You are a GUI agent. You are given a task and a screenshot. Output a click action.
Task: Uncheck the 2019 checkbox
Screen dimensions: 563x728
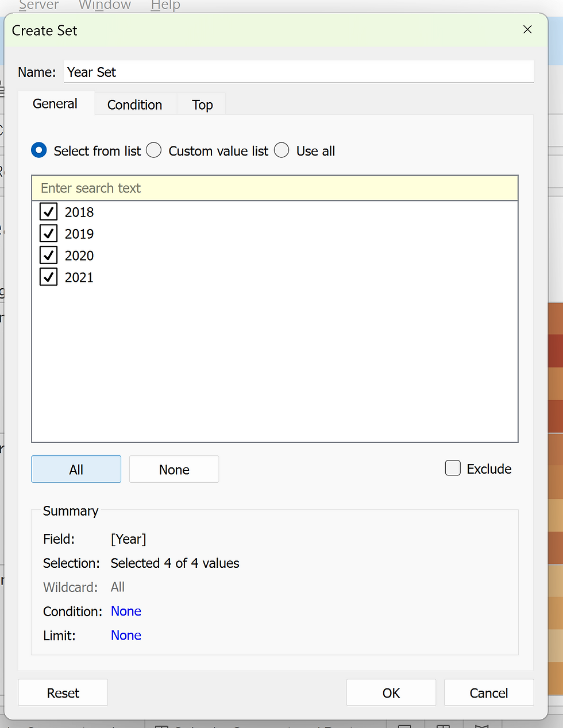point(48,233)
